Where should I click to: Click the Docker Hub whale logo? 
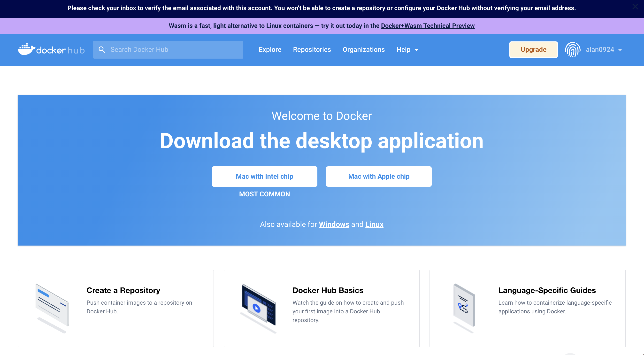coord(51,49)
